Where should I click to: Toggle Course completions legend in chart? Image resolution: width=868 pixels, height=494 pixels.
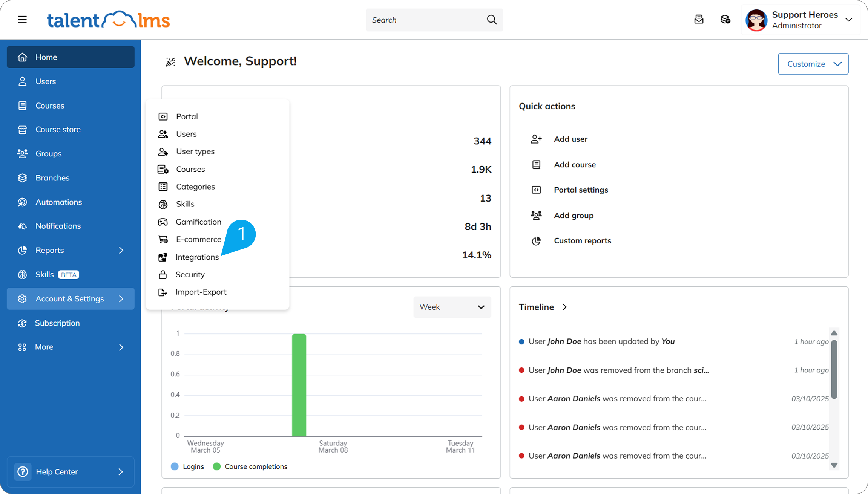(x=250, y=466)
